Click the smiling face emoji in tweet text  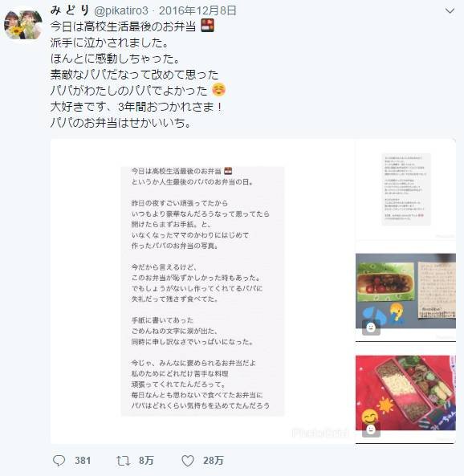point(218,90)
